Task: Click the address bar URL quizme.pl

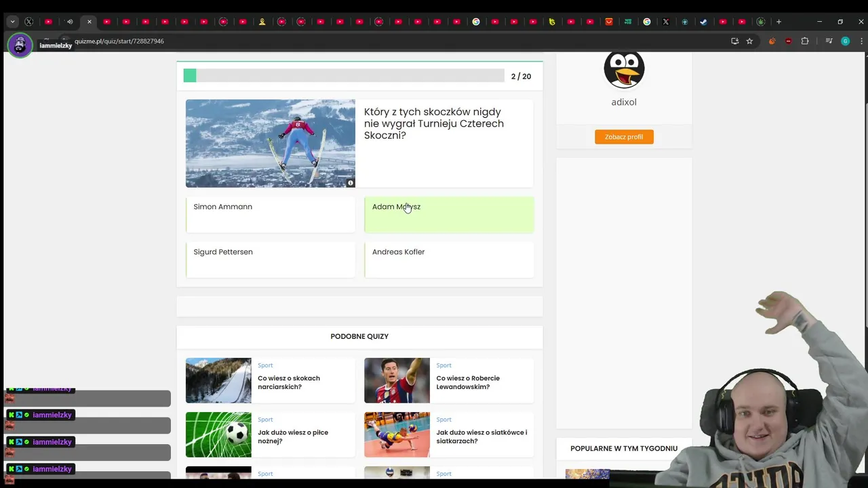Action: pos(119,41)
